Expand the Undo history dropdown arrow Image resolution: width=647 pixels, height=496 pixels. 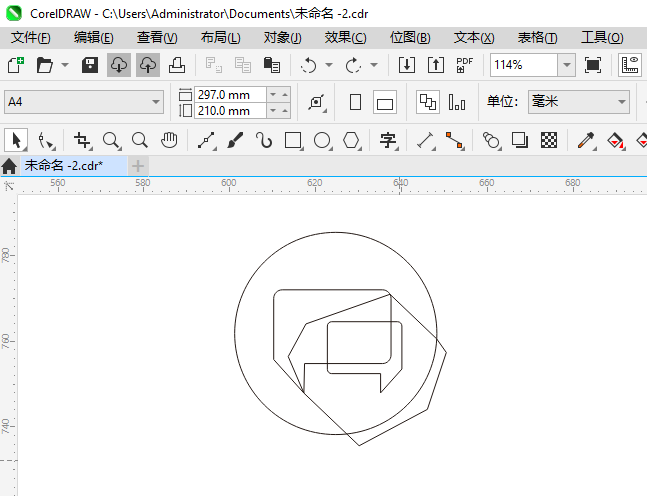point(329,65)
